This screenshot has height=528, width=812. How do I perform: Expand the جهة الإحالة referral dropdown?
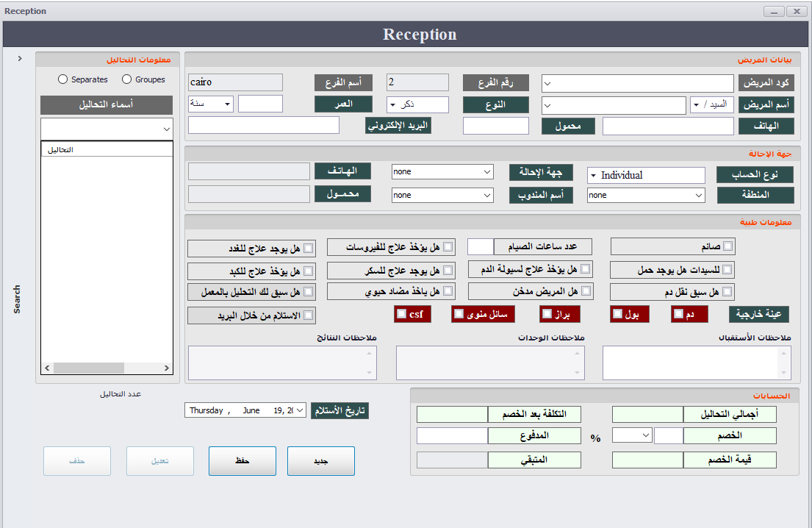[x=486, y=172]
